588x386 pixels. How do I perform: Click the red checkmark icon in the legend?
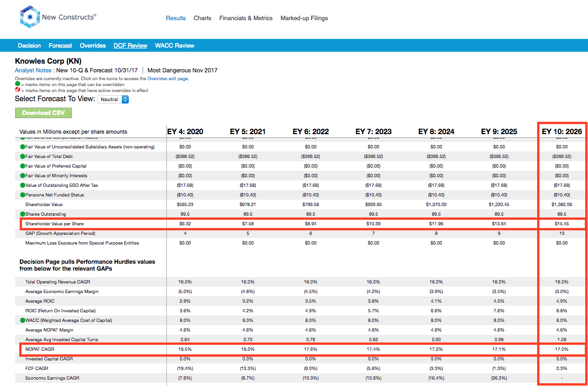point(17,90)
